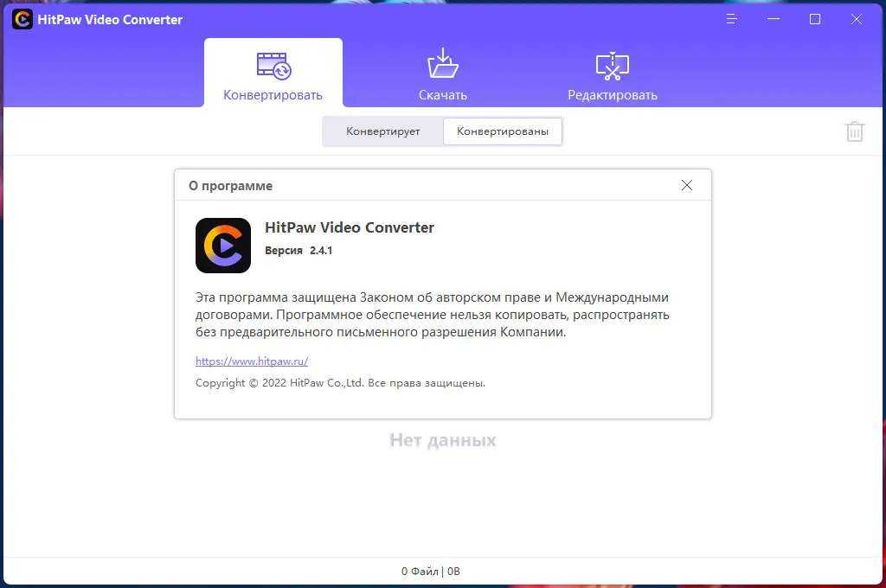
Task: Open the Редактировать tab
Action: pos(612,95)
